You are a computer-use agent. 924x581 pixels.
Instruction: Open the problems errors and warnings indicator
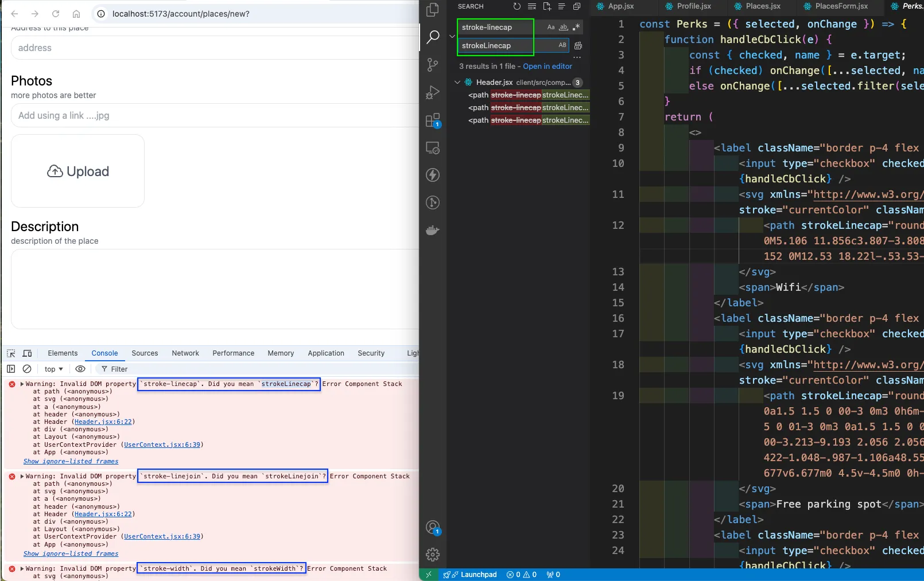pos(522,575)
